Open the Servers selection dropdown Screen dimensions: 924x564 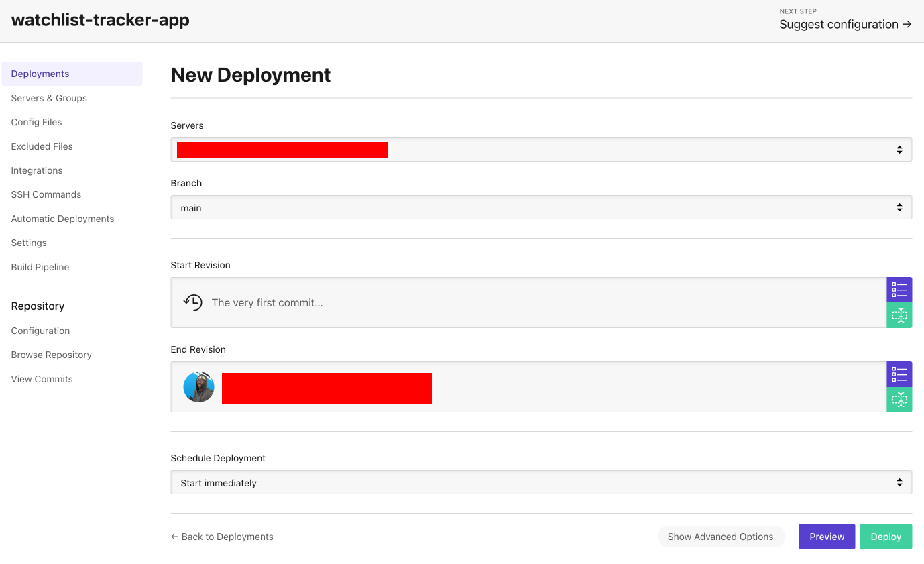(541, 150)
